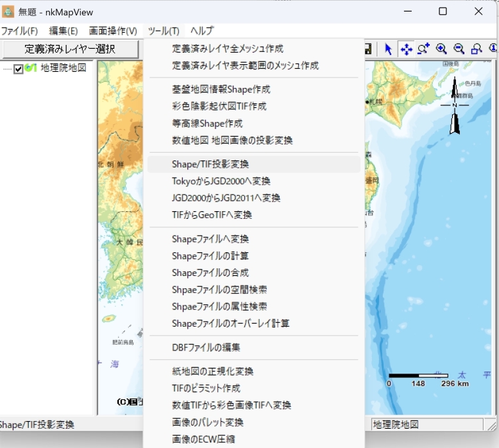Viewport: 499px width, 448px height.
Task: Click the save floppy disk icon
Action: click(368, 49)
